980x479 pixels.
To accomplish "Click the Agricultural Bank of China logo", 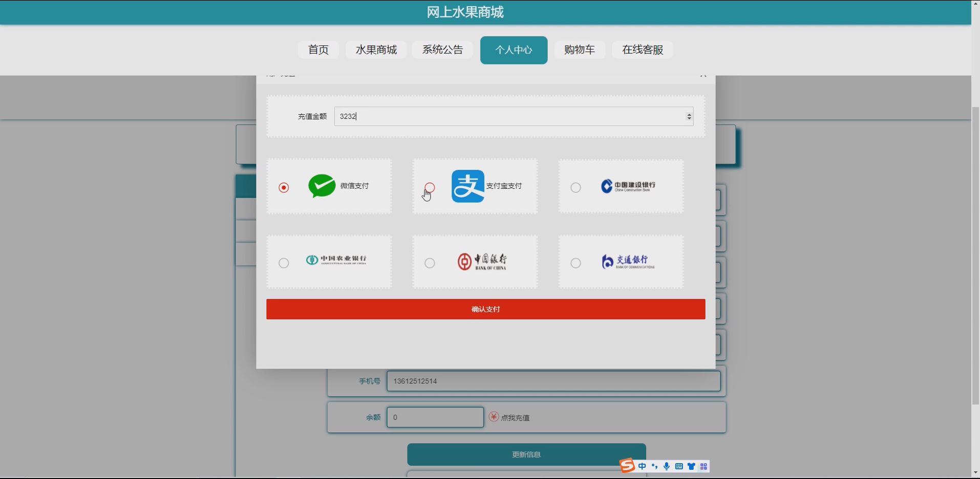I will [x=336, y=260].
